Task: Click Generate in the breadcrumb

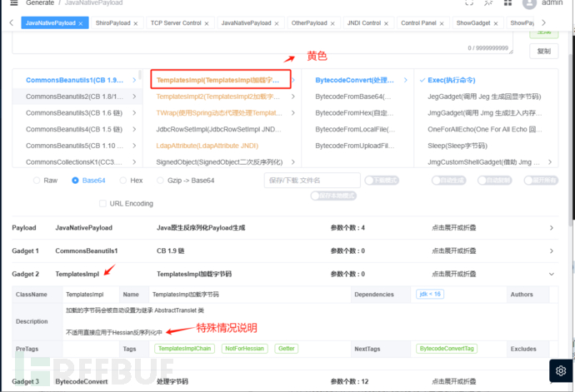Action: (x=40, y=3)
